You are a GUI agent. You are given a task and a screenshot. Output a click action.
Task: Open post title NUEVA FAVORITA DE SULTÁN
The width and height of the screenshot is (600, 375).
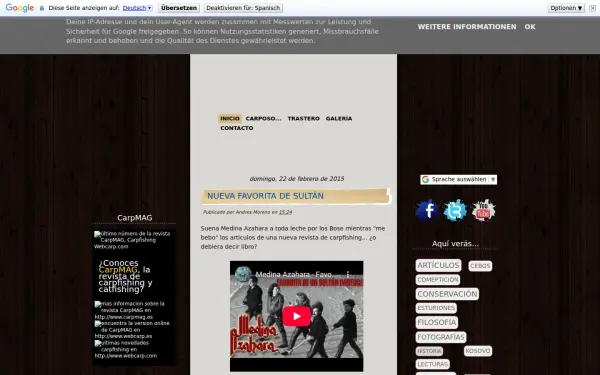[x=265, y=196]
